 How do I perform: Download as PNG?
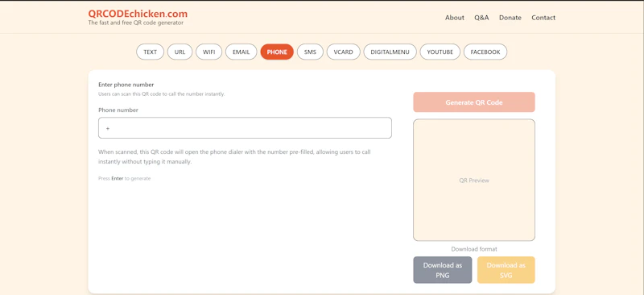pos(442,270)
